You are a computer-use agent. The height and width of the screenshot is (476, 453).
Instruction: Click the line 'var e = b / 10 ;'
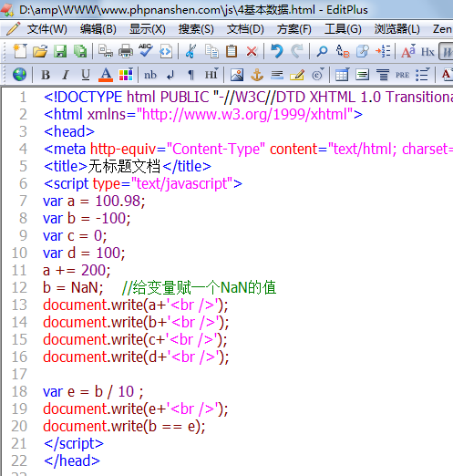[93, 391]
